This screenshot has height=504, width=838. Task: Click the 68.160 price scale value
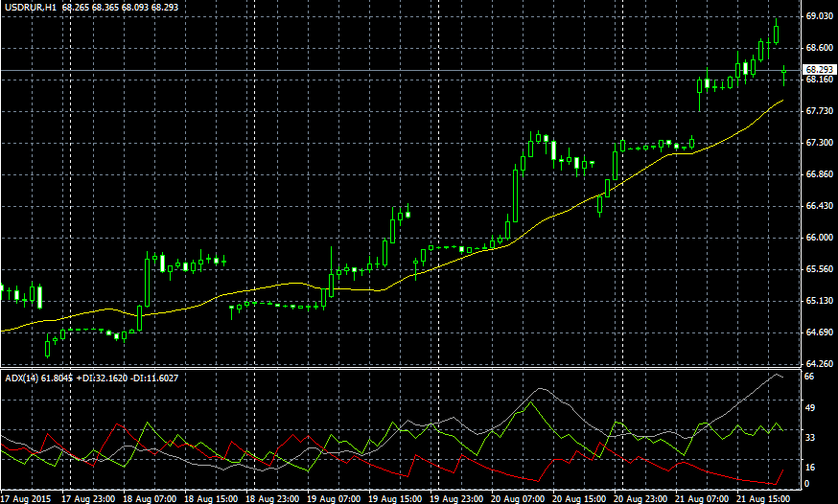(819, 80)
